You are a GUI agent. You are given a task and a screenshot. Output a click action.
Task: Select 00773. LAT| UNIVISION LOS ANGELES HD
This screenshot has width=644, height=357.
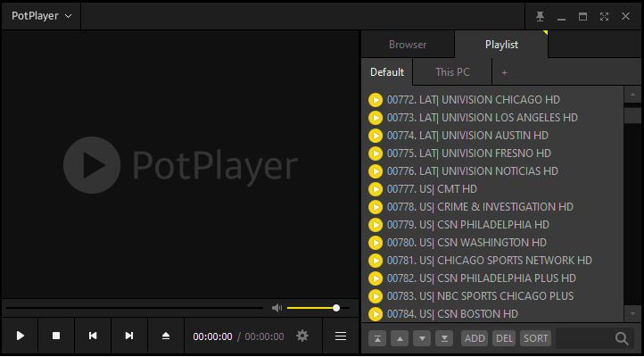(483, 118)
